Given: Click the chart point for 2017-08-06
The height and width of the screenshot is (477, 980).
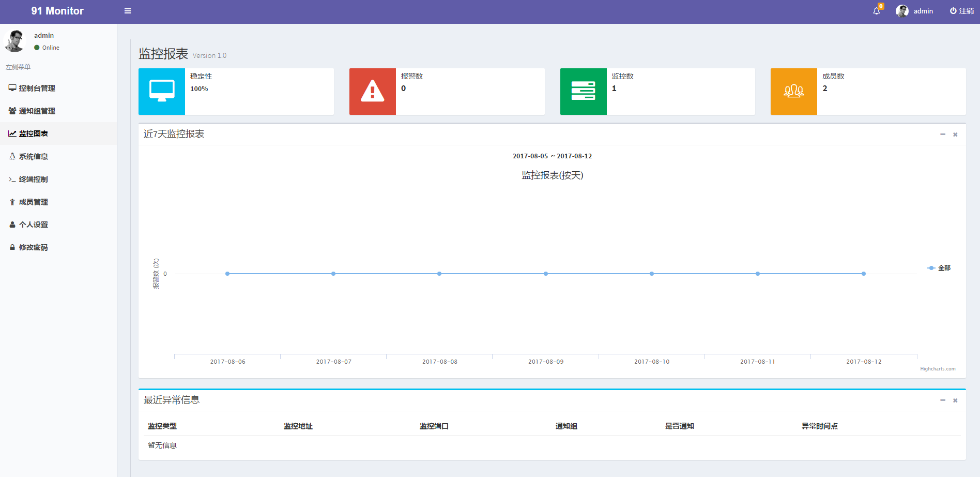Looking at the screenshot, I should 227,274.
